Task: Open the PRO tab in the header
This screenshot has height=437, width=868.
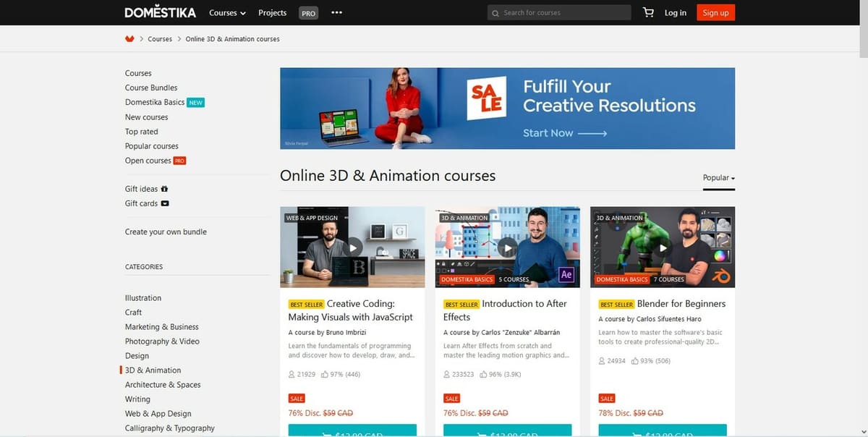Action: click(x=309, y=13)
